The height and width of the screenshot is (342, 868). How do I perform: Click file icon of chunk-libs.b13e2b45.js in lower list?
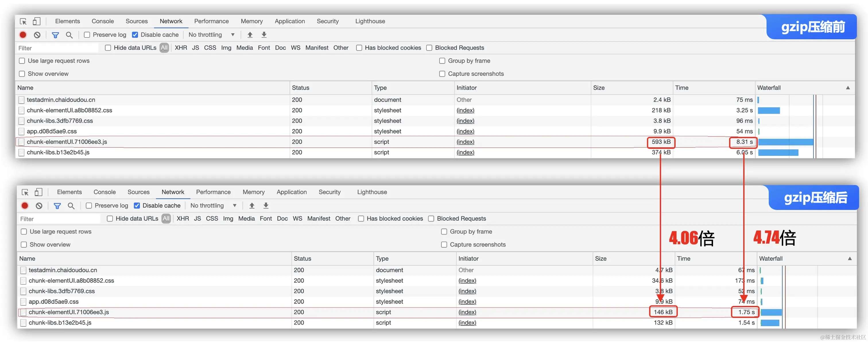tap(24, 323)
